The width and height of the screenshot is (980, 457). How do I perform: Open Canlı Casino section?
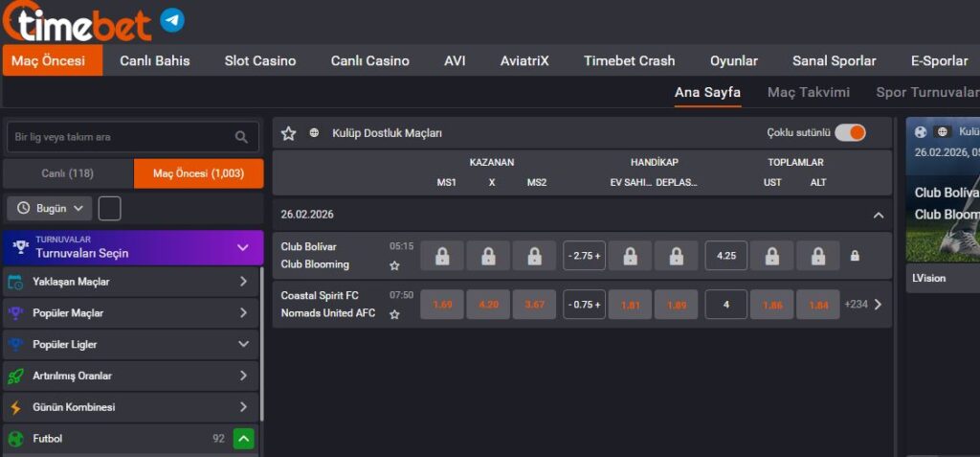coord(370,60)
